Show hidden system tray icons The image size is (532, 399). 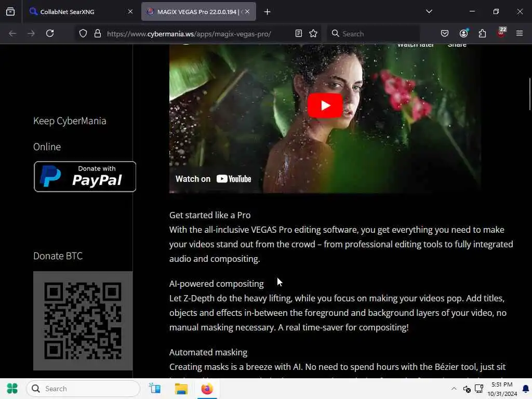pyautogui.click(x=454, y=389)
